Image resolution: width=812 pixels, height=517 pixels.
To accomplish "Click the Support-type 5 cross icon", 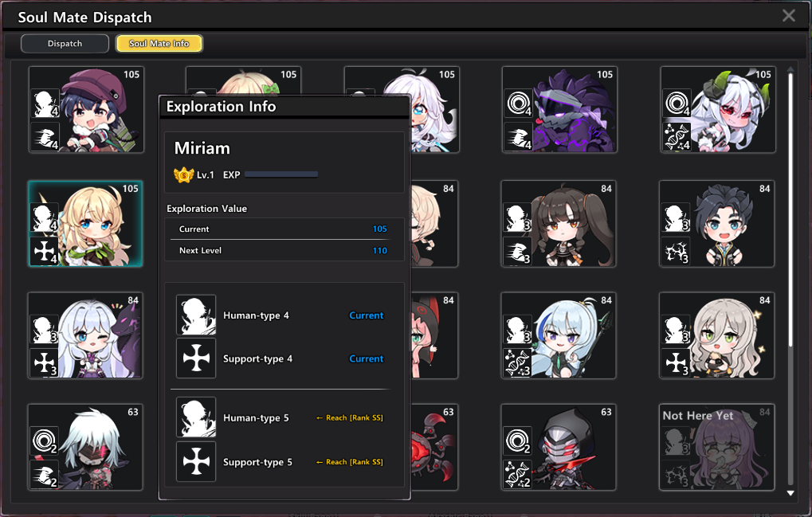I will (196, 461).
